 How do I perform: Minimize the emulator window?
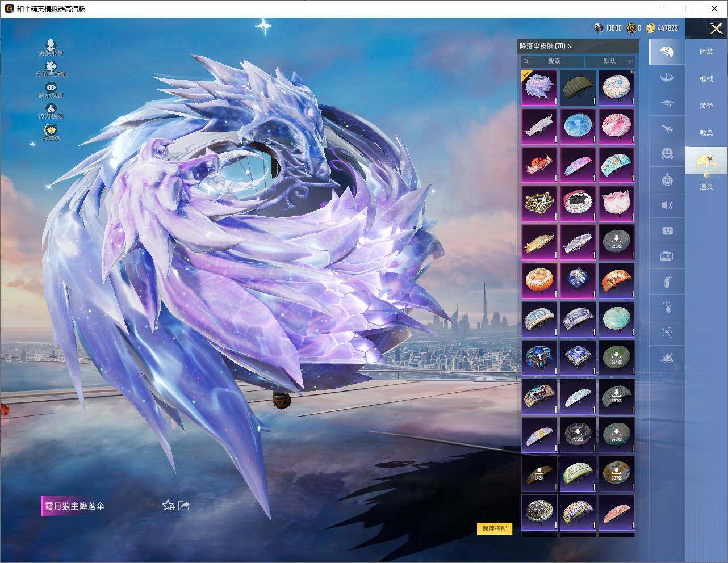(x=663, y=9)
